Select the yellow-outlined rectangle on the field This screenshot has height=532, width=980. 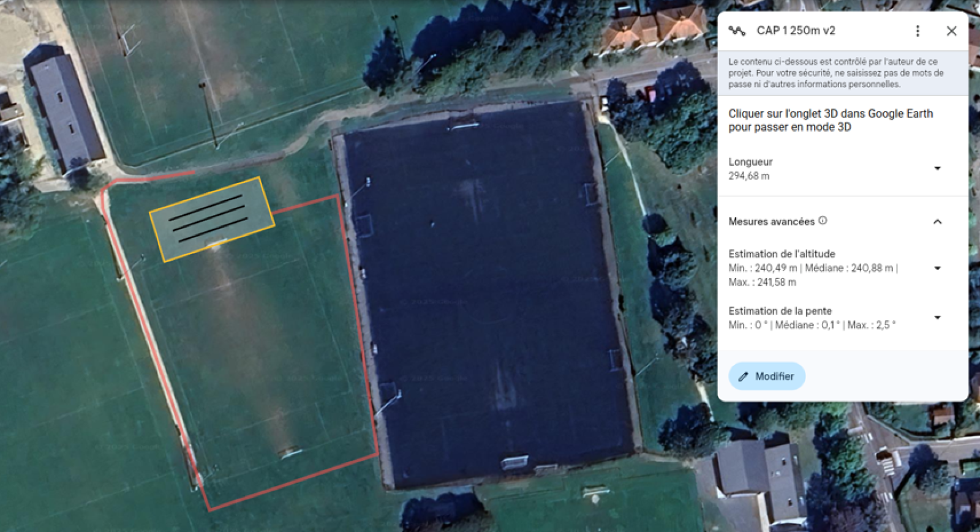click(212, 219)
